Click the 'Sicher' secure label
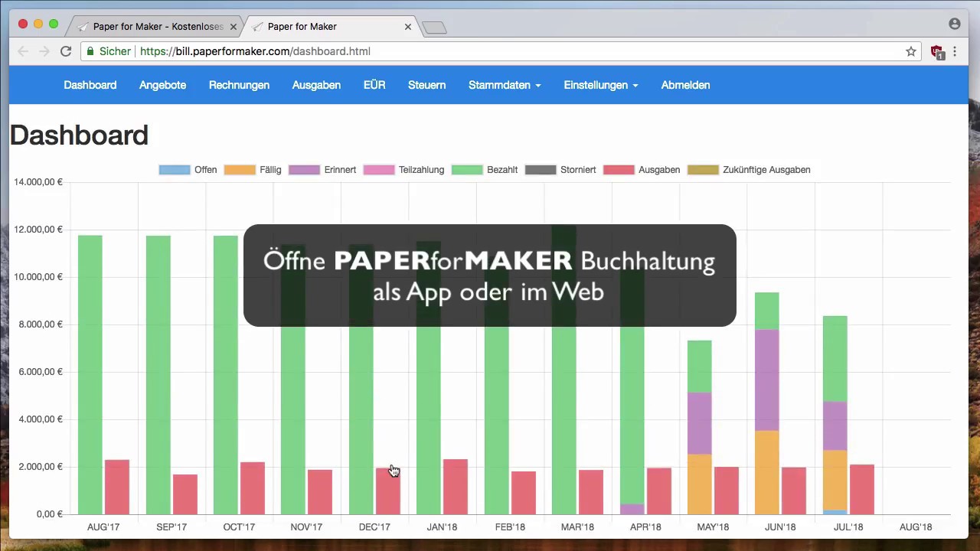 pyautogui.click(x=115, y=51)
